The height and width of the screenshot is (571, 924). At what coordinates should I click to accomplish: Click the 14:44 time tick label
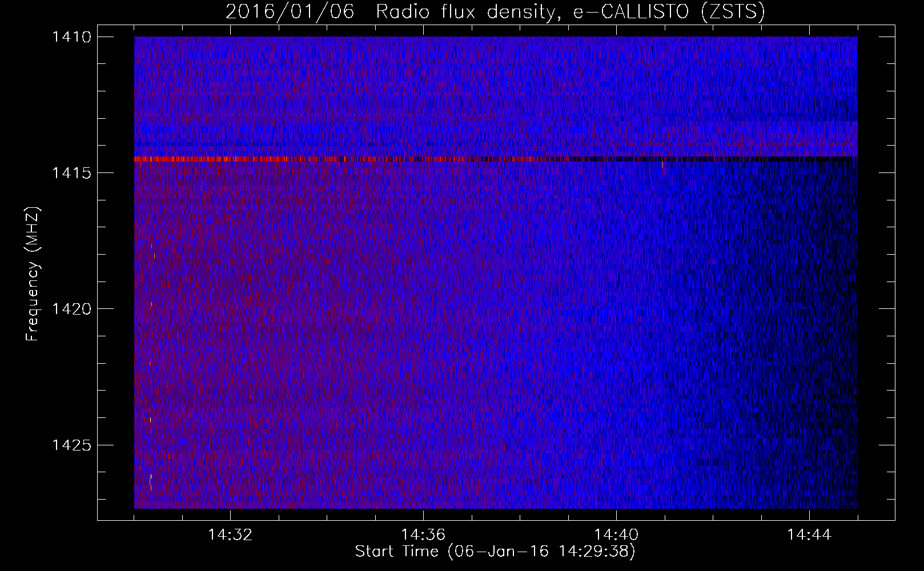coord(809,535)
